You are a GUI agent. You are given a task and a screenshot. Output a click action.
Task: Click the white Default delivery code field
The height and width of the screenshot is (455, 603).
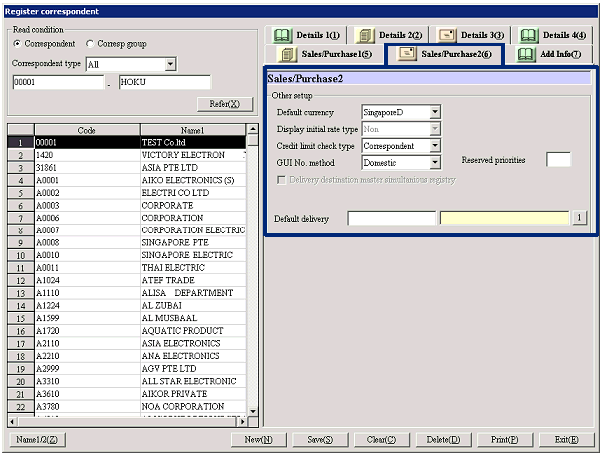point(391,218)
